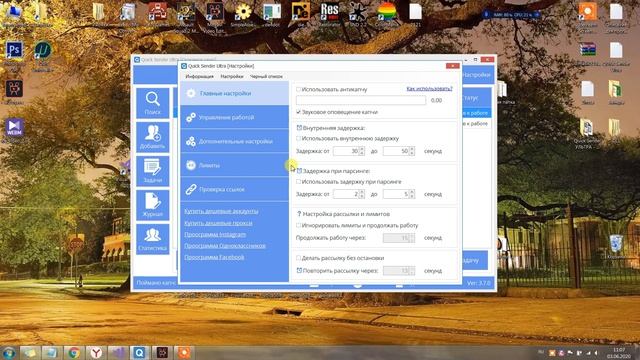The image size is (640, 360).
Task: Adjust stepper of parsing delay 5 field
Action: click(x=412, y=194)
